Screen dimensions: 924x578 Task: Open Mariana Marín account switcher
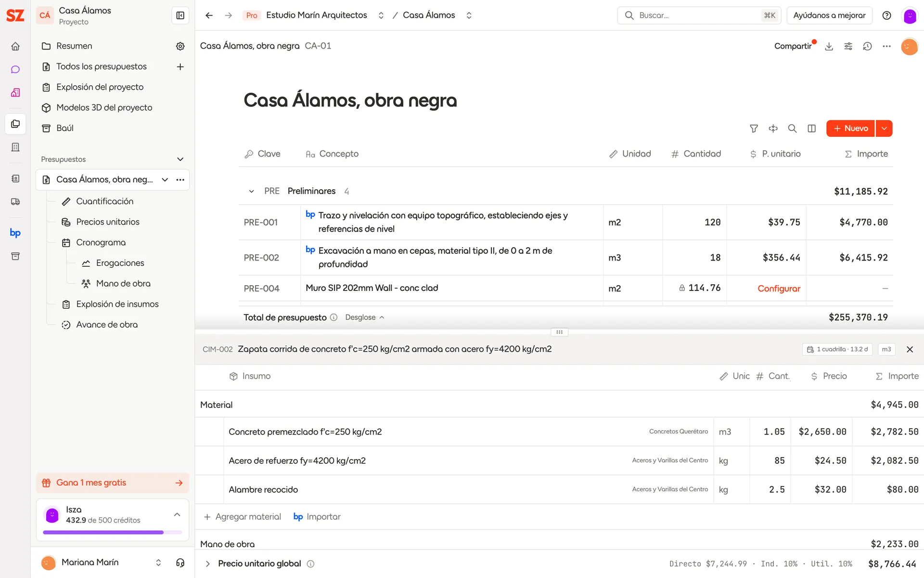point(158,563)
